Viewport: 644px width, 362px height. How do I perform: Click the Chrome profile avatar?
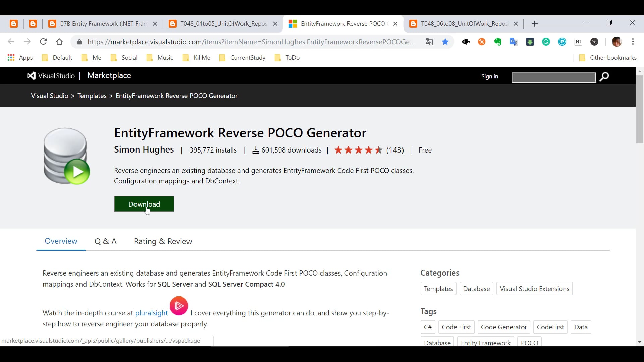coord(617,42)
